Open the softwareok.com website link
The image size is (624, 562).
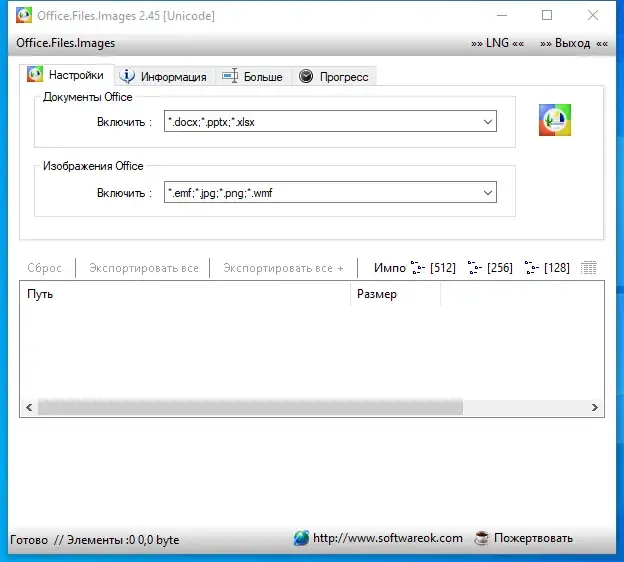tap(388, 538)
